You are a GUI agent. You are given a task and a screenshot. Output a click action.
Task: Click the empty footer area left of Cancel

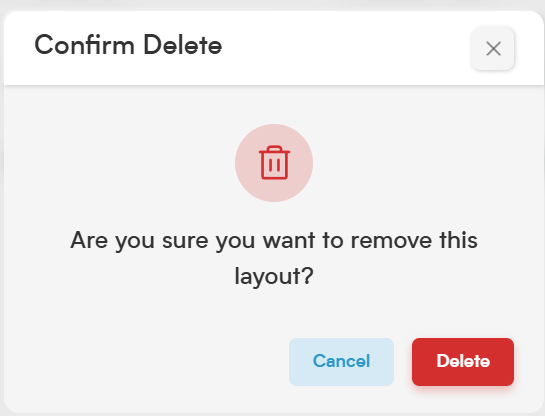tap(146, 361)
